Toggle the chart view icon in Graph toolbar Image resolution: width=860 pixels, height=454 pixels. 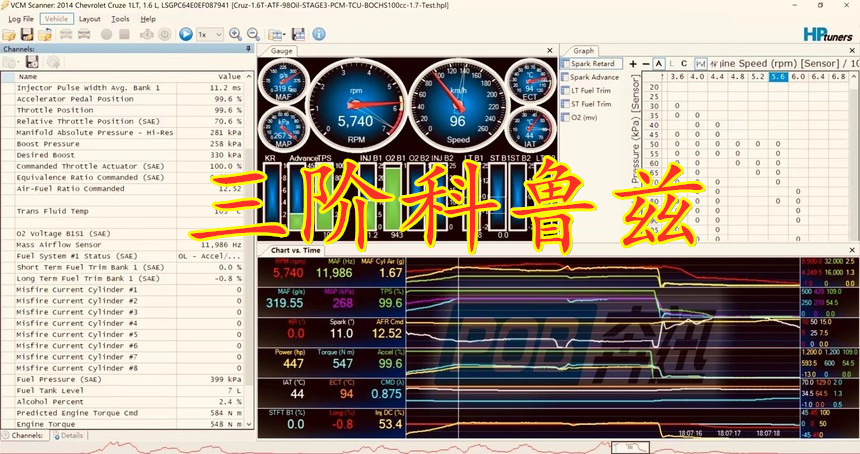coord(700,64)
